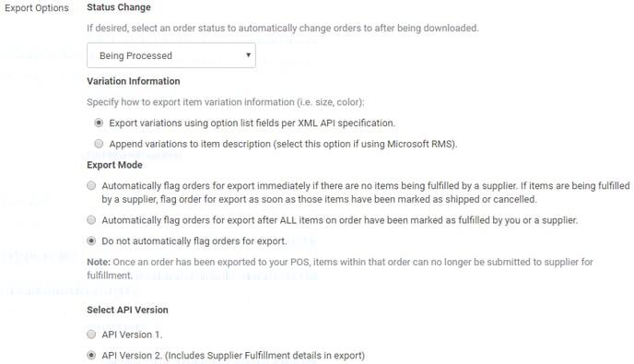Choose Append variations to item description radio

99,144
